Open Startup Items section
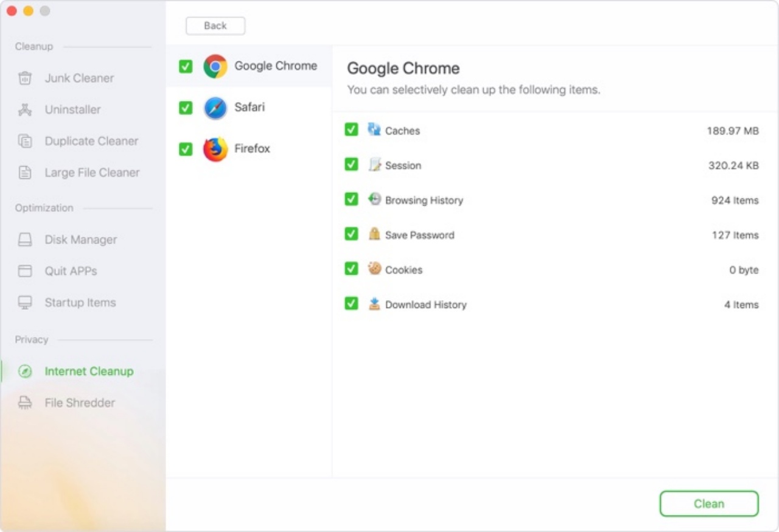The image size is (779, 532). tap(80, 303)
